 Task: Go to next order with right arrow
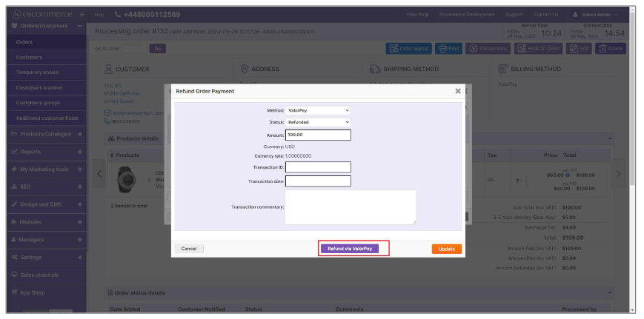(x=619, y=173)
